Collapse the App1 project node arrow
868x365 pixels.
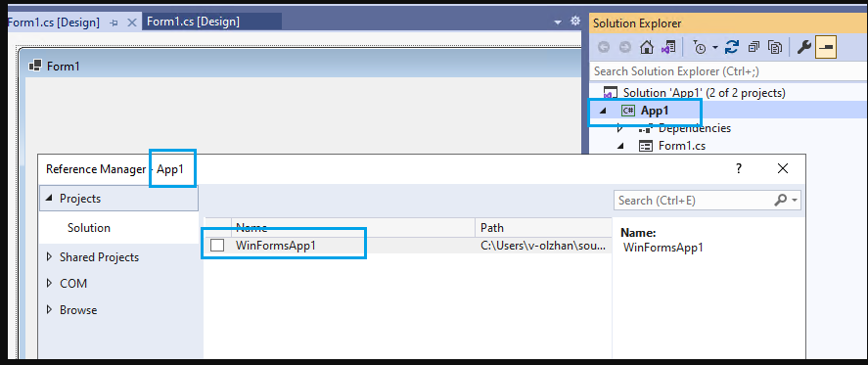[x=603, y=111]
